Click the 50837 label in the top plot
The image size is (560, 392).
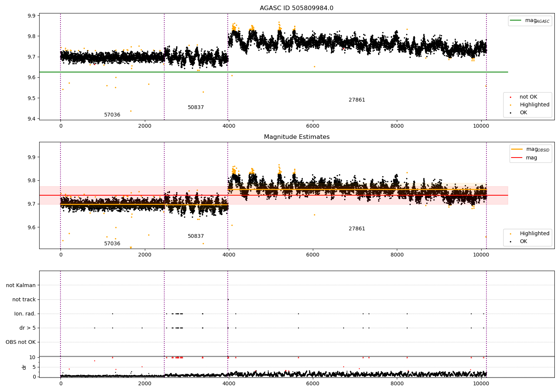[196, 107]
